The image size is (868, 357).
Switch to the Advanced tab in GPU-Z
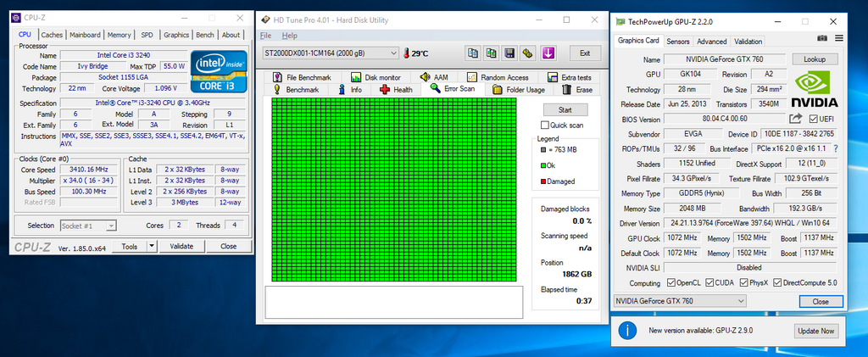(712, 42)
